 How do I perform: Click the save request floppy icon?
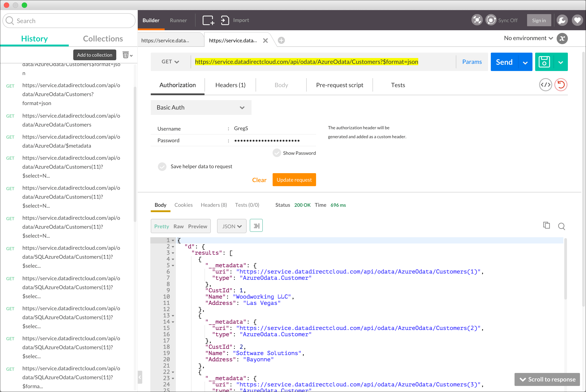click(x=544, y=62)
